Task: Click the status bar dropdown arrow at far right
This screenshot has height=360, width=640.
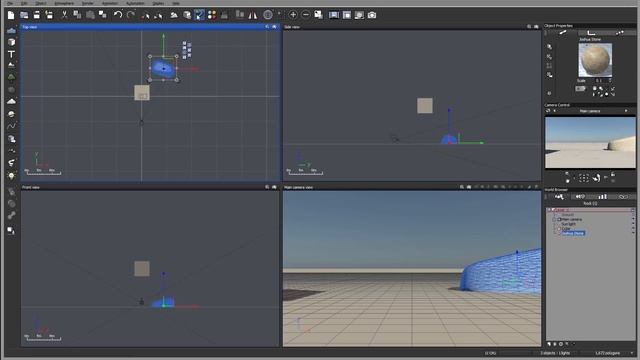Action: click(x=632, y=353)
